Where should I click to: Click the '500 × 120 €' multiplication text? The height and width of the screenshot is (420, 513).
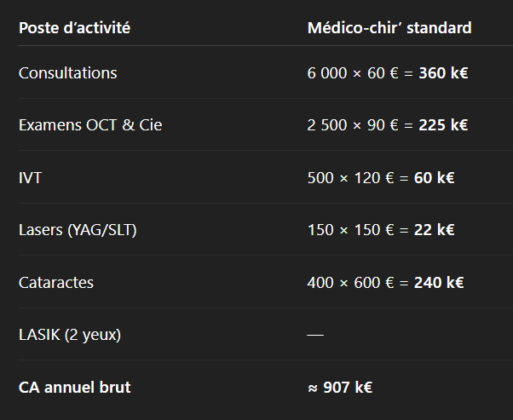click(x=353, y=178)
